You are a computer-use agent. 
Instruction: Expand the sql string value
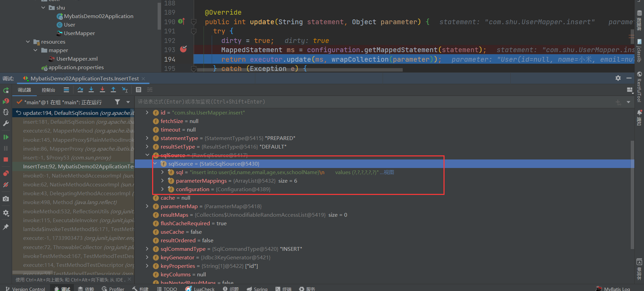[162, 172]
